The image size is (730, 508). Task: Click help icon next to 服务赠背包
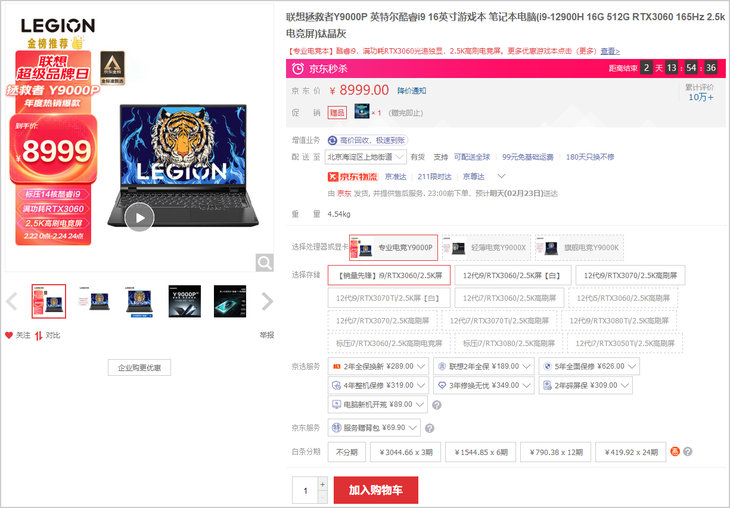coord(430,428)
